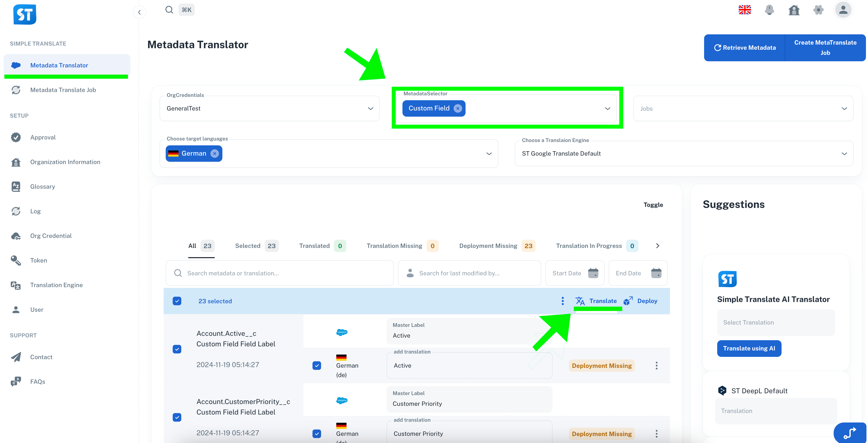The height and width of the screenshot is (443, 868).
Task: Click the settings gear icon
Action: click(x=818, y=10)
